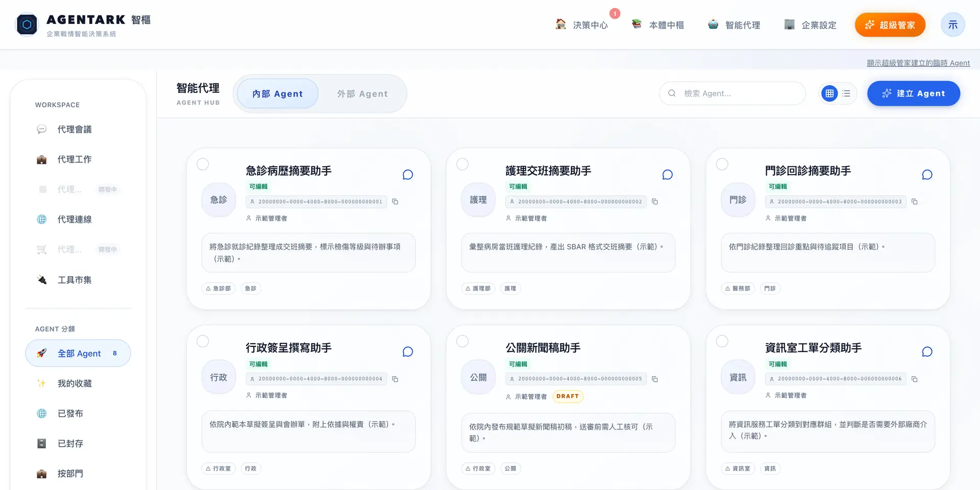
Task: Select 護理交班摘要助手 card checkbox
Action: pyautogui.click(x=462, y=164)
